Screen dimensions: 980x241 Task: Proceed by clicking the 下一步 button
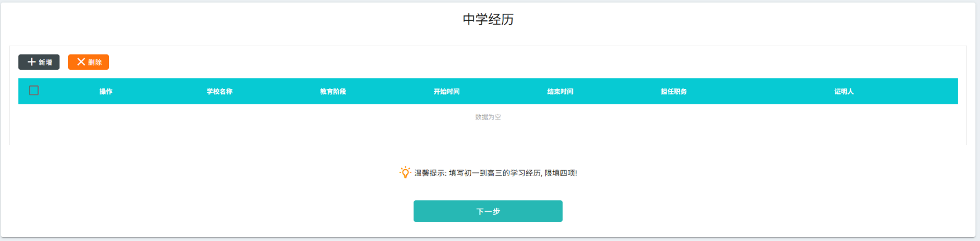pyautogui.click(x=488, y=211)
